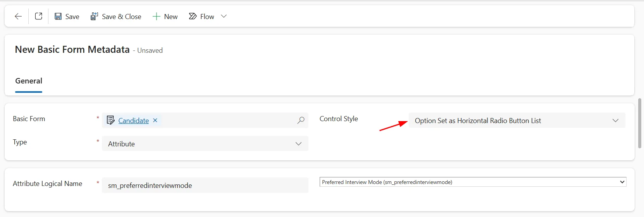Open the Flow menu
Image resolution: width=644 pixels, height=217 pixels.
201,16
